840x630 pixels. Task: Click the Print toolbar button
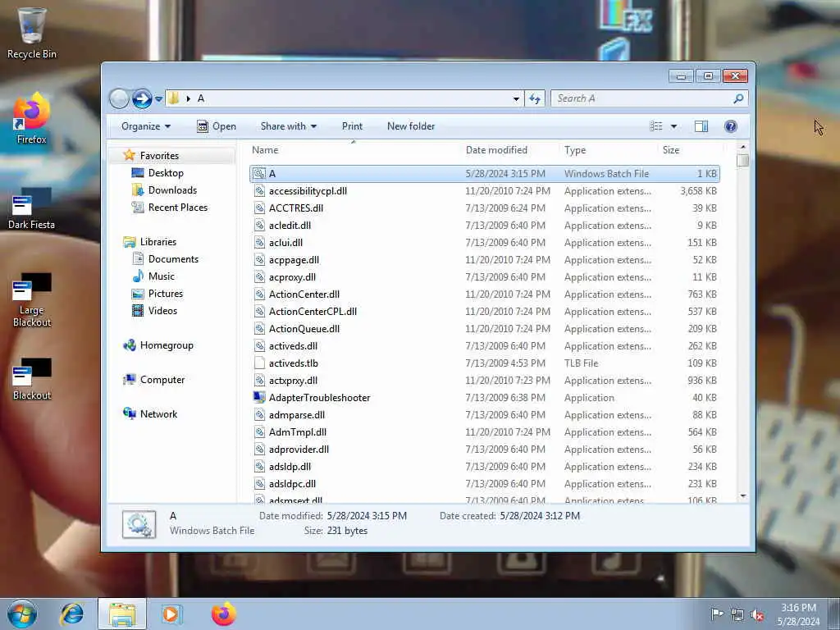point(352,126)
